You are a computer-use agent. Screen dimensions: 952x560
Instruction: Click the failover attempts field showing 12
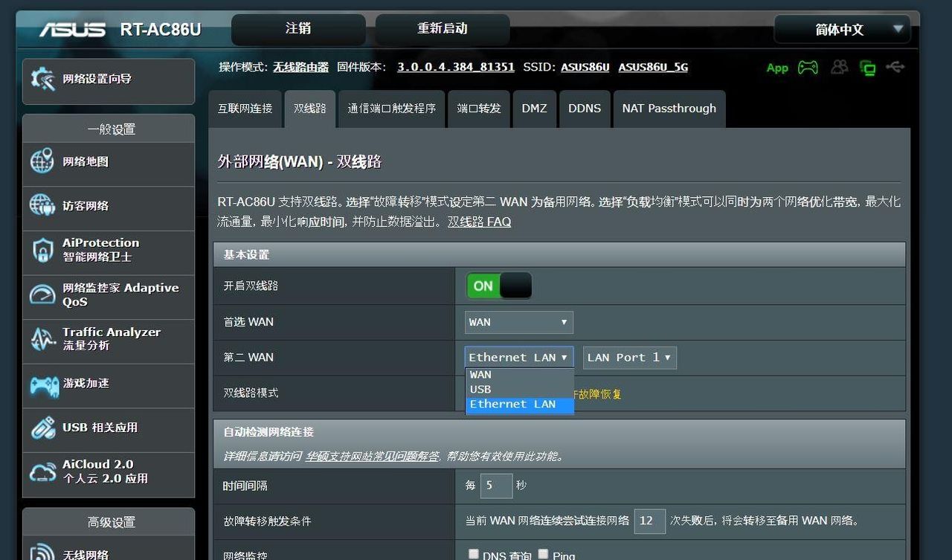649,521
